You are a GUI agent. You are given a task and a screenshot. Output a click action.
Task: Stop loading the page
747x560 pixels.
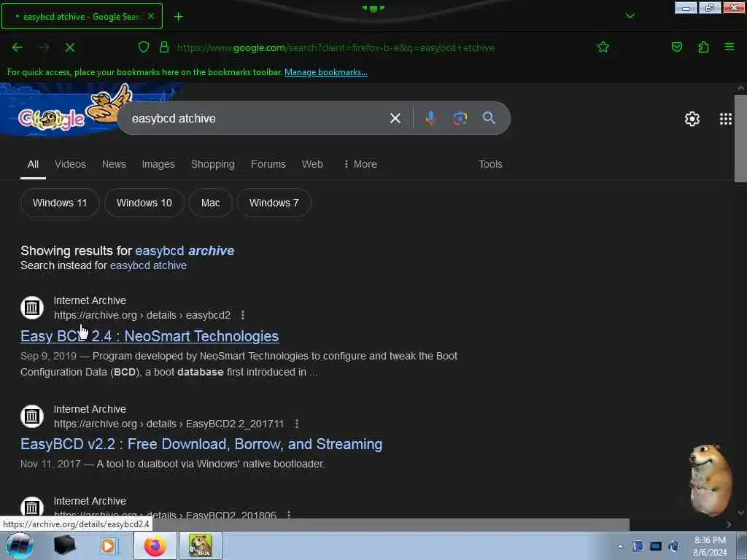coord(69,47)
